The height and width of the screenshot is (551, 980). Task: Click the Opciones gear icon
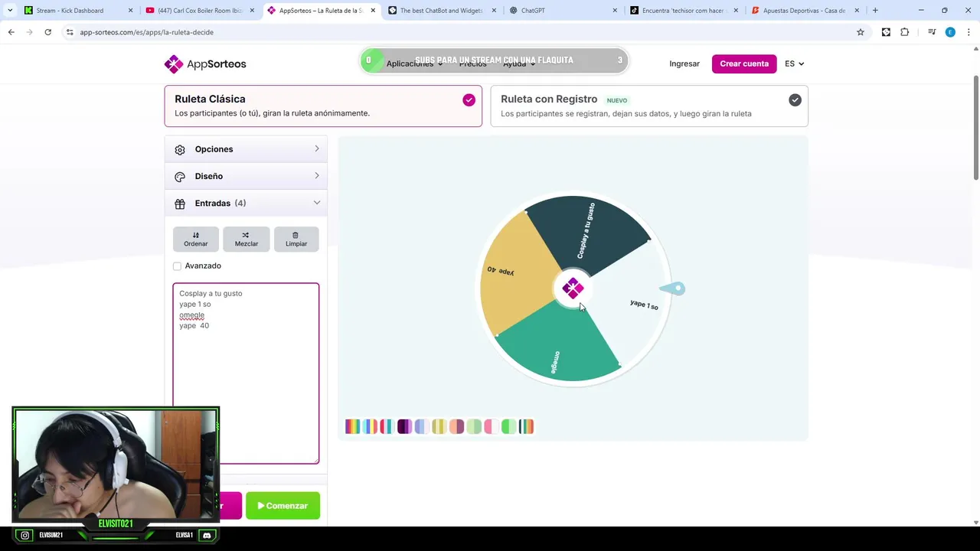pos(180,149)
